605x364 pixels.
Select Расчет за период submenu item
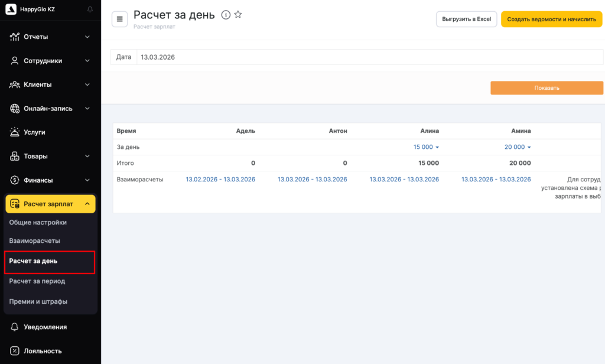click(37, 281)
